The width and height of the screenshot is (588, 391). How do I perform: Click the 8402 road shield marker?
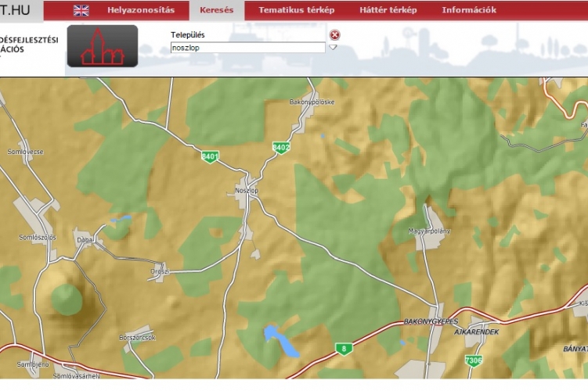[281, 147]
